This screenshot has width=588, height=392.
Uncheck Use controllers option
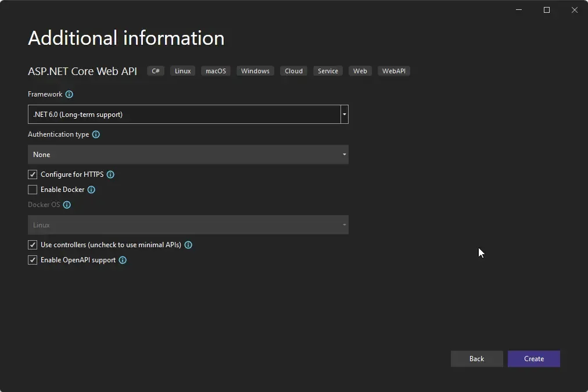pyautogui.click(x=33, y=245)
